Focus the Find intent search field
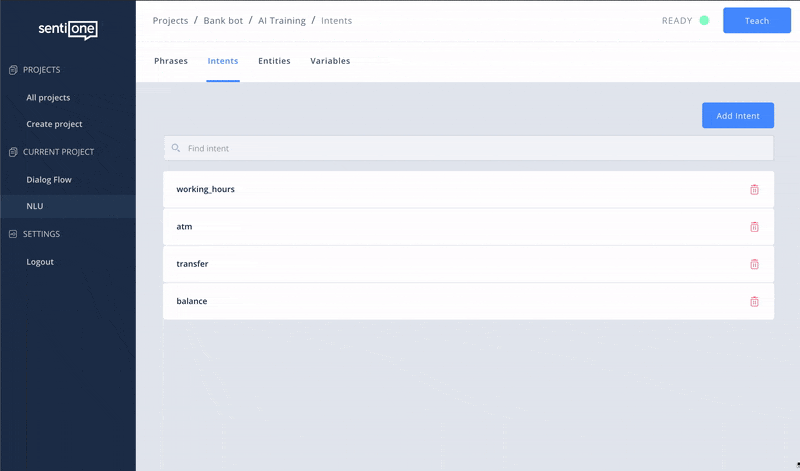800x471 pixels. [x=470, y=148]
